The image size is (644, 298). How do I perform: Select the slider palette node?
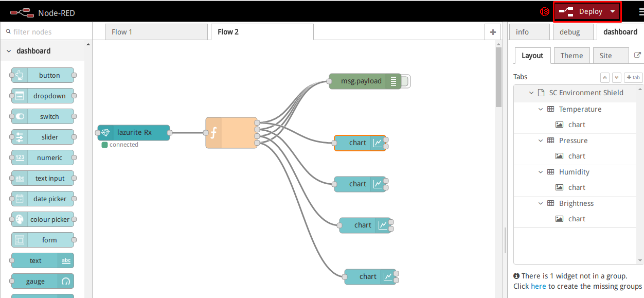43,137
